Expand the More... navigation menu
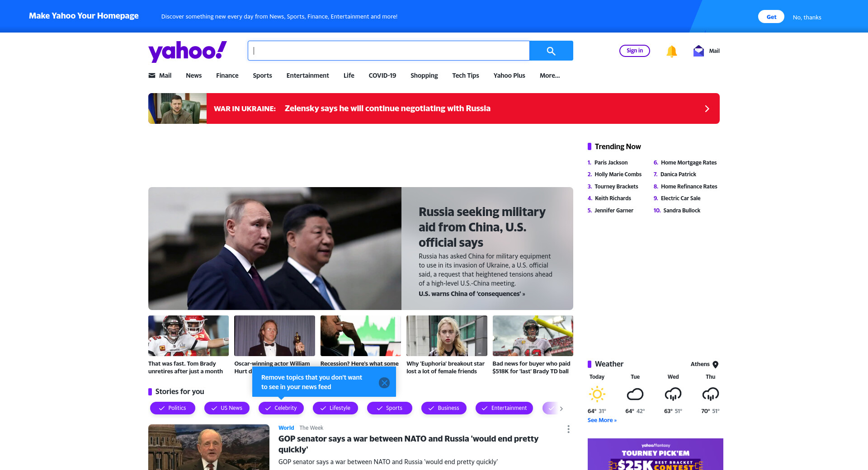868x470 pixels. pyautogui.click(x=550, y=75)
